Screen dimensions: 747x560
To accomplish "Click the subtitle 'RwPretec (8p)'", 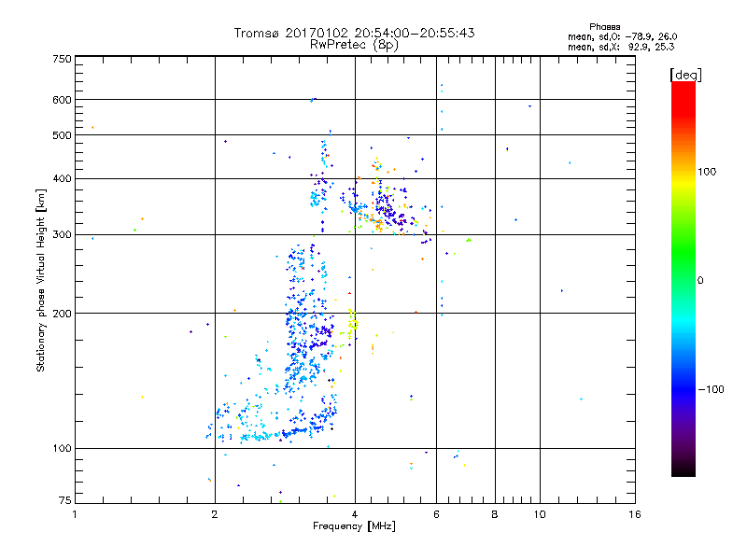I will 354,45.
